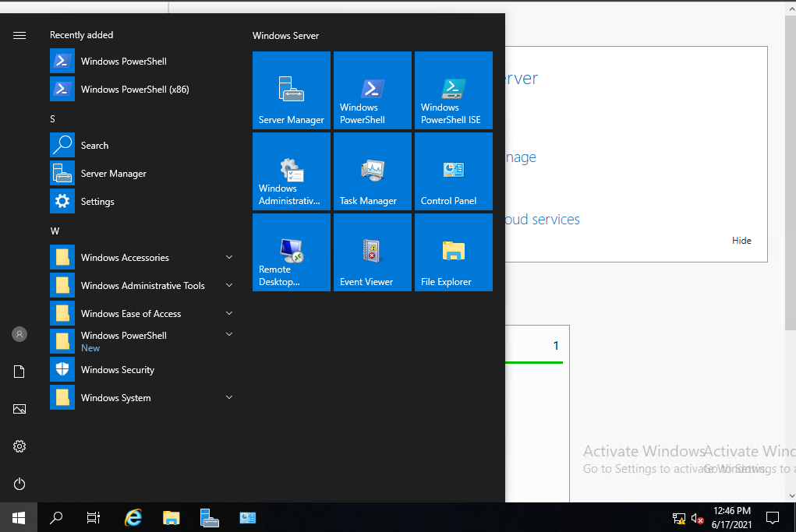Launch Internet Explorer from the taskbar
The image size is (796, 532).
(x=133, y=517)
